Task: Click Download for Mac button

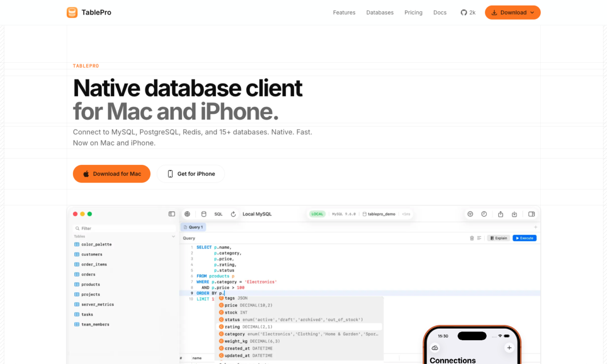Action: point(111,173)
